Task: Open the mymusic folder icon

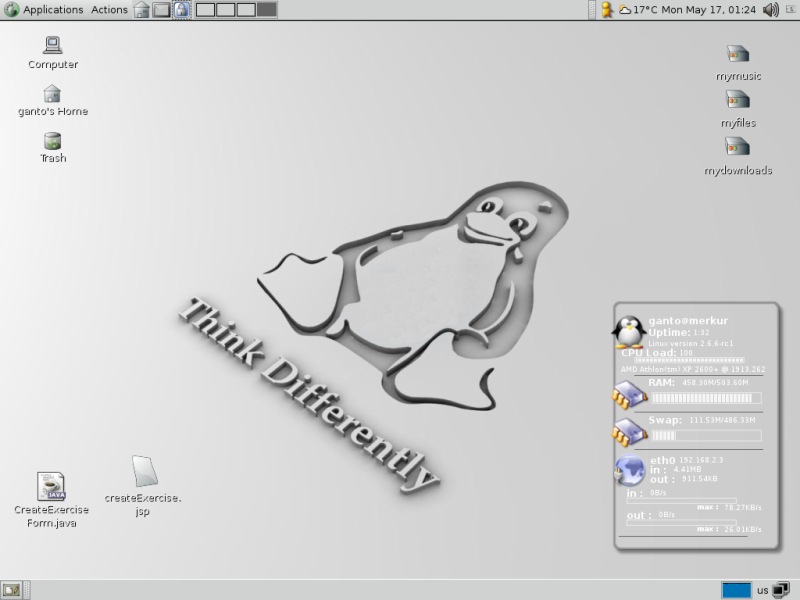Action: point(738,54)
